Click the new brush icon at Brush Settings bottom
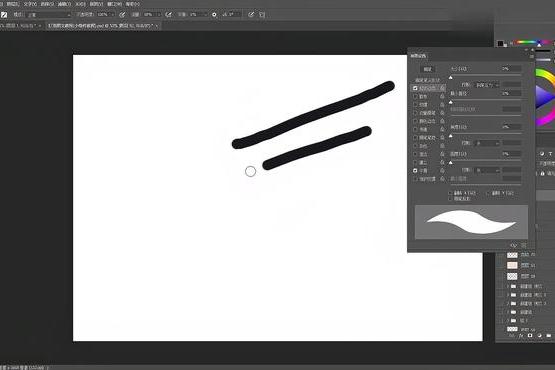The width and height of the screenshot is (555, 370). [x=523, y=245]
